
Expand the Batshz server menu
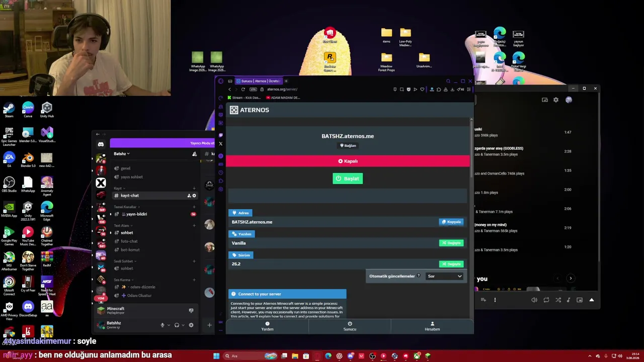121,154
